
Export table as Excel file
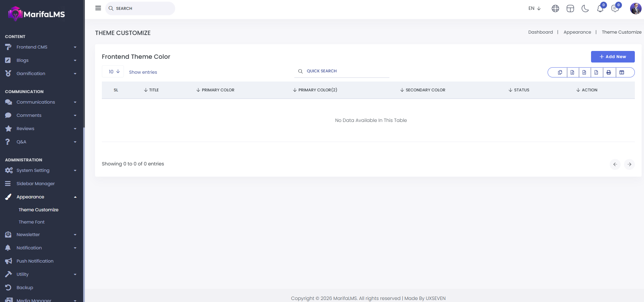pos(572,72)
